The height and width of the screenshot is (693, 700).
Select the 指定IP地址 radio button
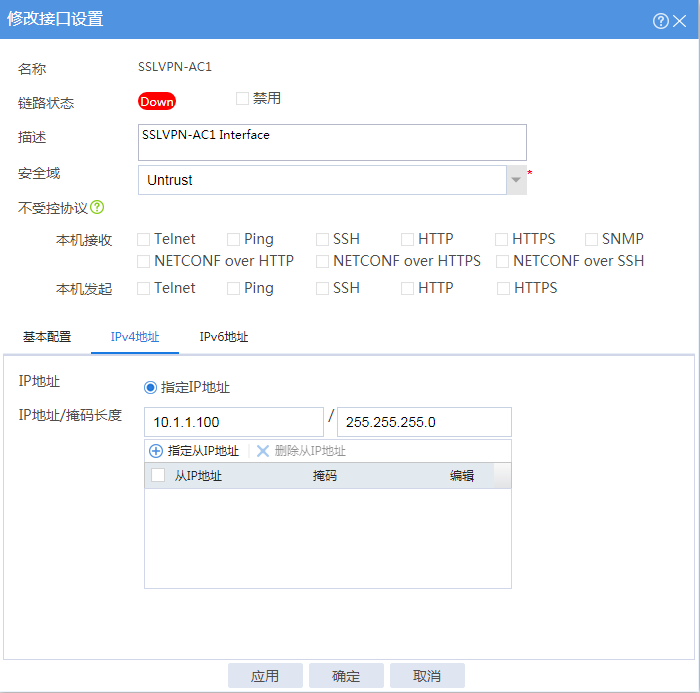[150, 388]
